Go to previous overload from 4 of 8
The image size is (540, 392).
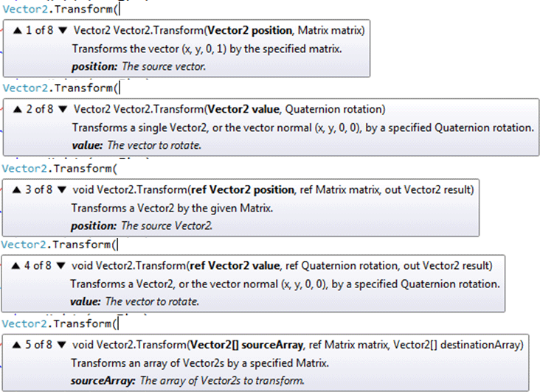tap(16, 265)
